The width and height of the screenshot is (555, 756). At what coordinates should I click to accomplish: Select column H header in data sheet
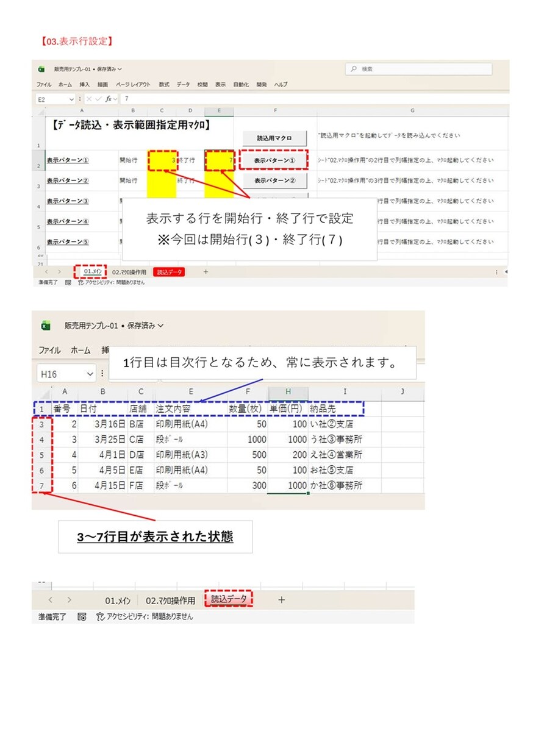pos(288,392)
